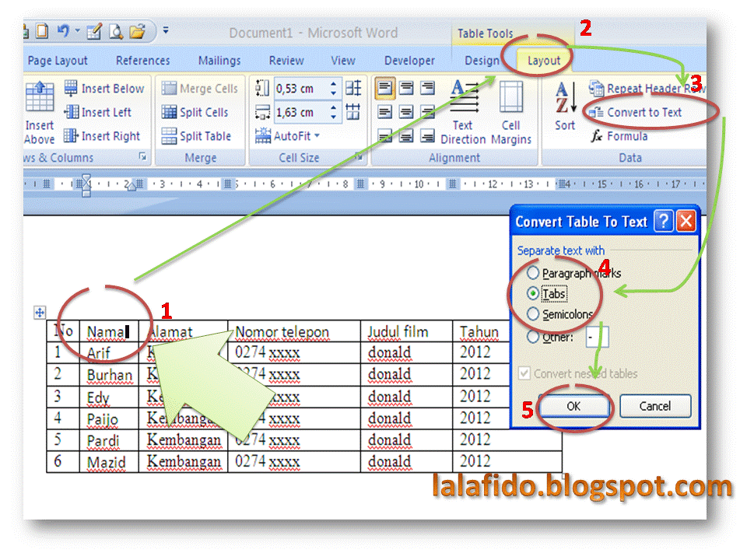This screenshot has width=747, height=560.
Task: Click Cancel in Convert Table dialog
Action: point(655,406)
